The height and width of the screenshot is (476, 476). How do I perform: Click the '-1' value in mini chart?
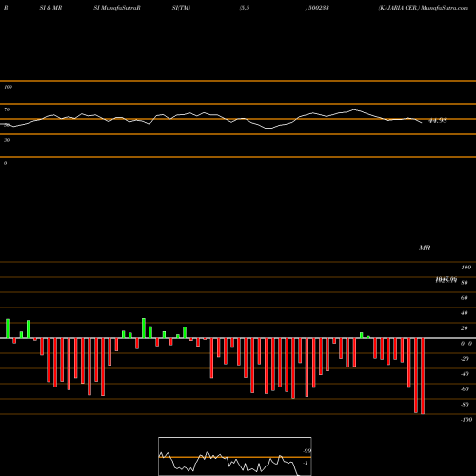point(306,463)
